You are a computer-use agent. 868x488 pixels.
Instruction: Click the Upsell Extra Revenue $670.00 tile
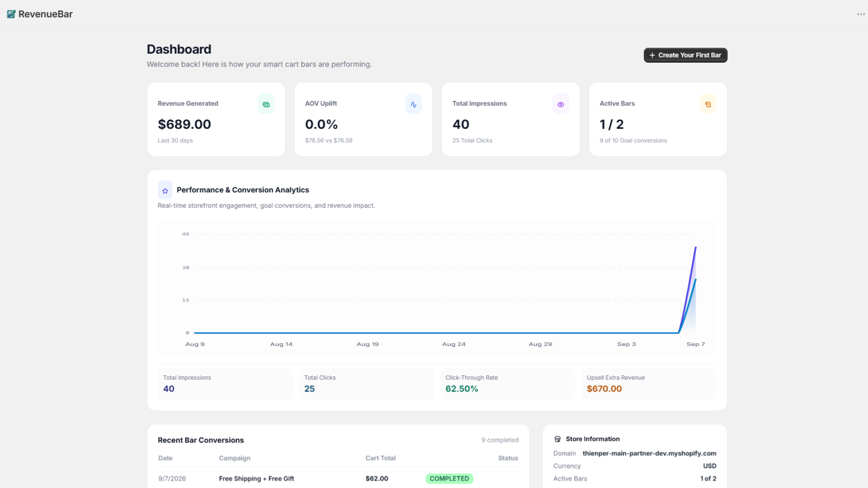pyautogui.click(x=649, y=384)
